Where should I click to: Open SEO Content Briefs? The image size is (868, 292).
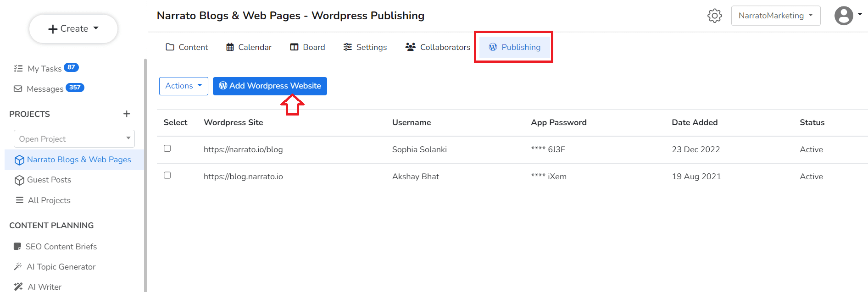61,247
